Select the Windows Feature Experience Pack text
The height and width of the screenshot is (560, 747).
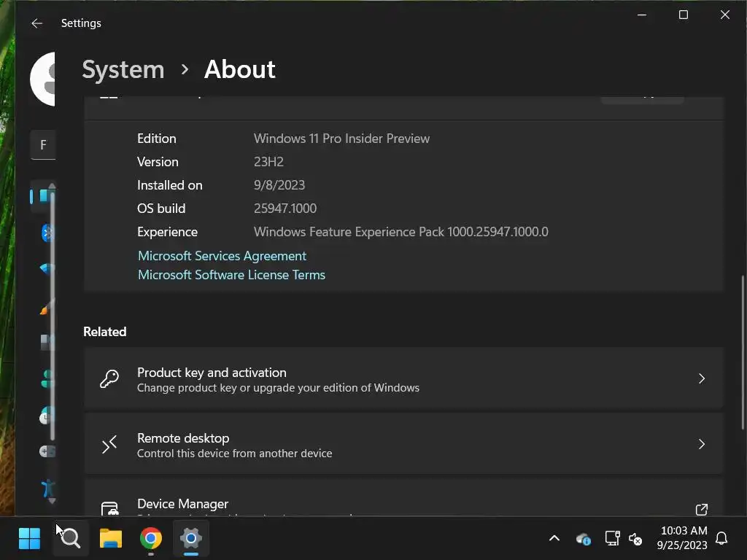401,232
